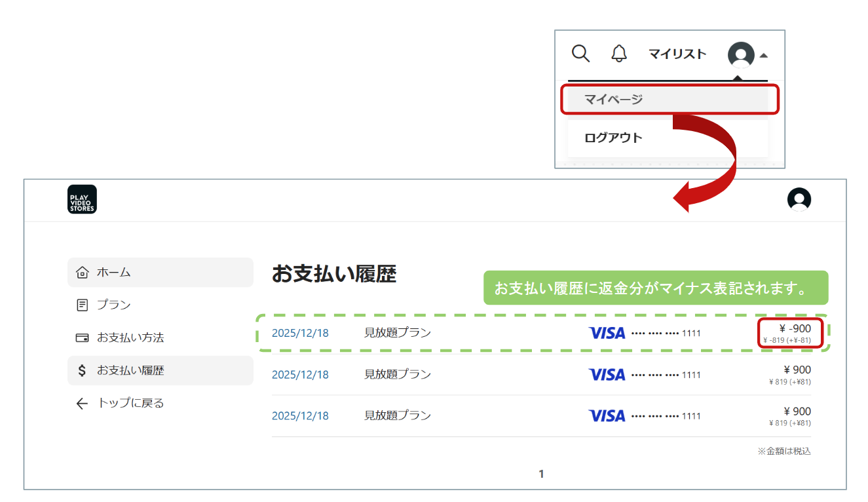Open the date link of the ¥ -900 refund row
The image size is (868, 502).
(x=300, y=333)
